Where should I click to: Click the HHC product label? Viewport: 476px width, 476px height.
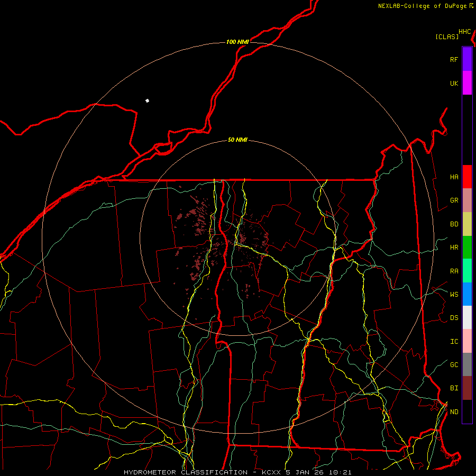click(x=464, y=32)
